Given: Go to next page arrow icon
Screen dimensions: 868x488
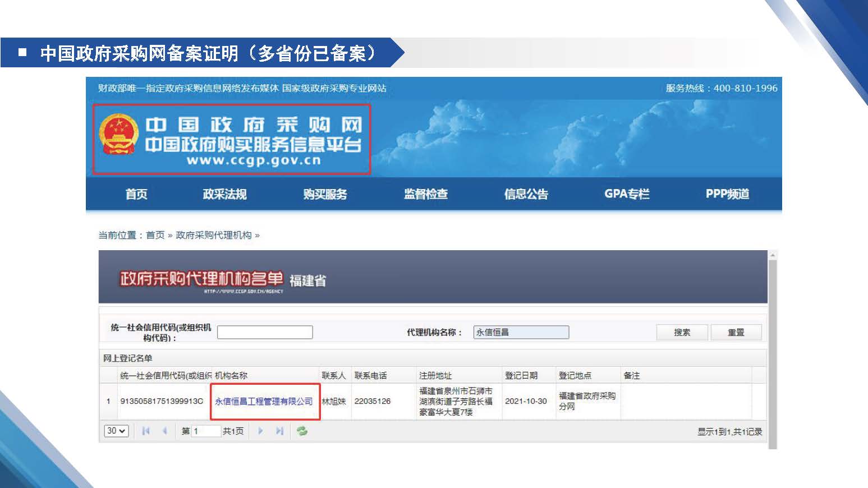Looking at the screenshot, I should [260, 431].
